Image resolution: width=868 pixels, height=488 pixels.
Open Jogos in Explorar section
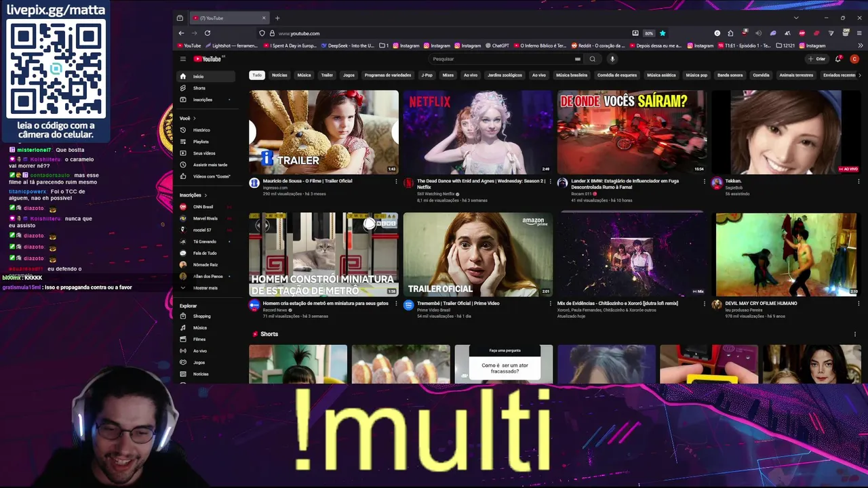(206, 363)
